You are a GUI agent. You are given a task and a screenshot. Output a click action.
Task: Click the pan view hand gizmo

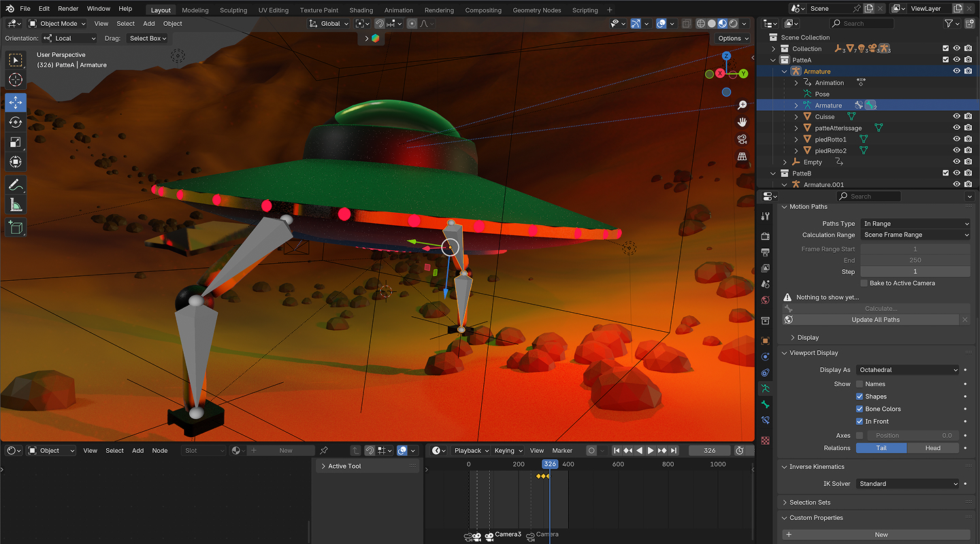click(x=742, y=122)
